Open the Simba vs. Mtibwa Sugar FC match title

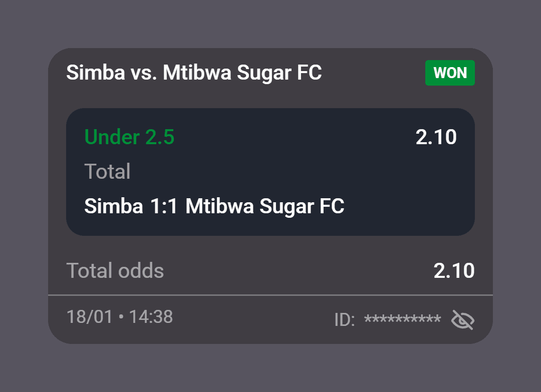point(194,73)
